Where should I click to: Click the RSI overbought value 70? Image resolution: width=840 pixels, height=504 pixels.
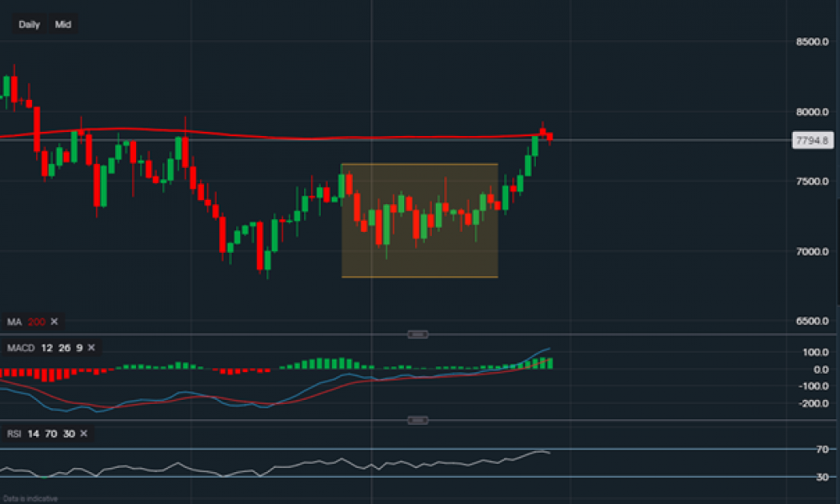tap(50, 434)
